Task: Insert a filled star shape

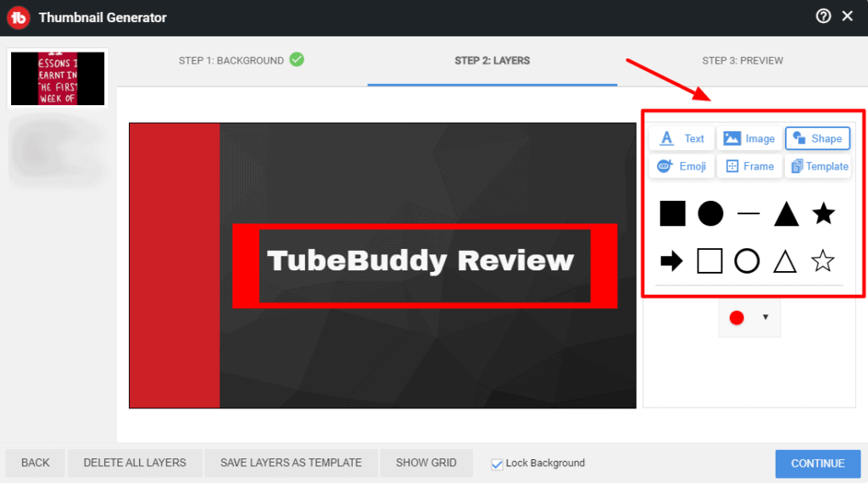Action: pyautogui.click(x=823, y=214)
